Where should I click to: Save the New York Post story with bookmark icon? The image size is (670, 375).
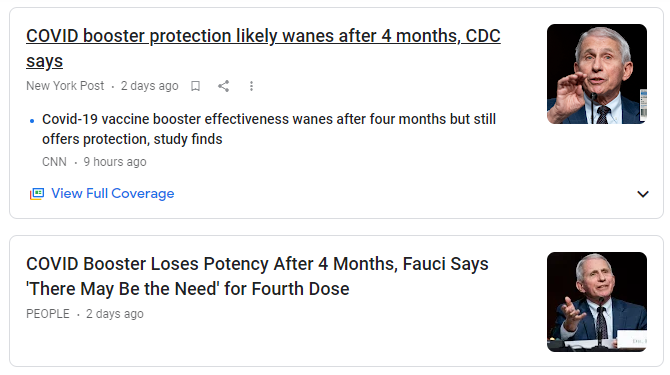[x=195, y=86]
